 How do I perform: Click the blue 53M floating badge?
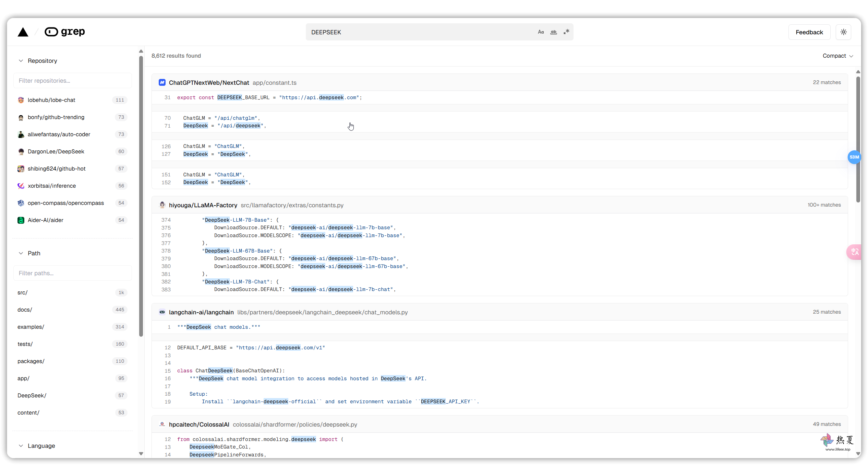pyautogui.click(x=854, y=157)
